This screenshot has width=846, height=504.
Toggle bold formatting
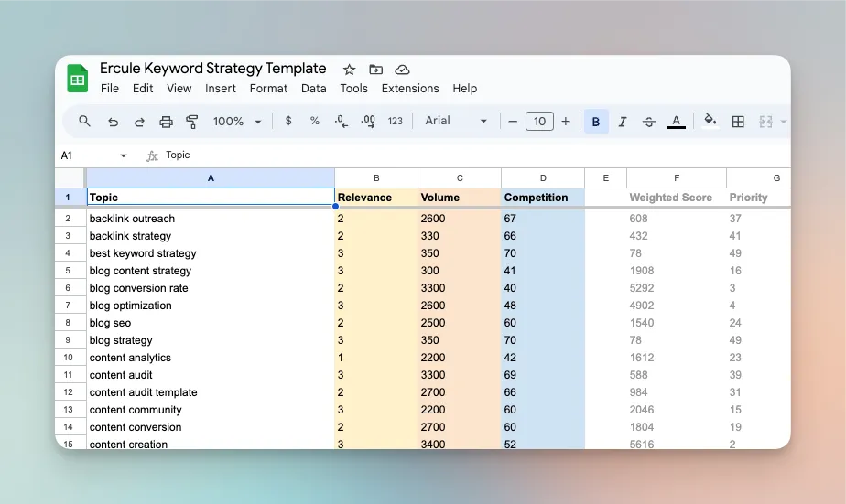596,122
